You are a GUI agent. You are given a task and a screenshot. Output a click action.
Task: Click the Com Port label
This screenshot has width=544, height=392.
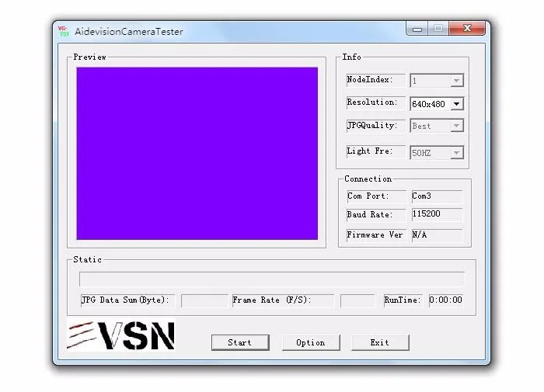(x=376, y=196)
